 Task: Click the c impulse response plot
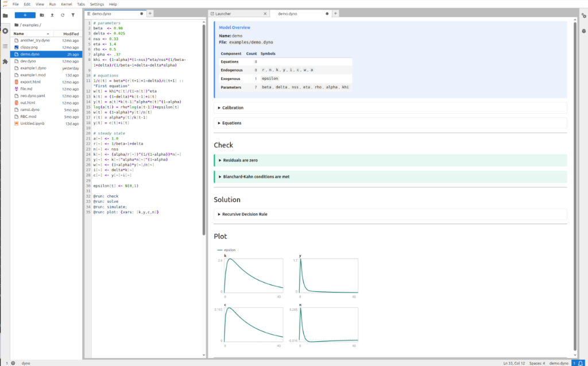coord(253,325)
